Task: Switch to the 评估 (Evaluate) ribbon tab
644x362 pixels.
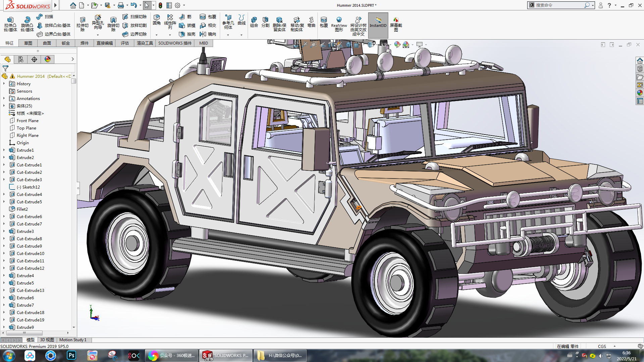Action: pos(125,43)
